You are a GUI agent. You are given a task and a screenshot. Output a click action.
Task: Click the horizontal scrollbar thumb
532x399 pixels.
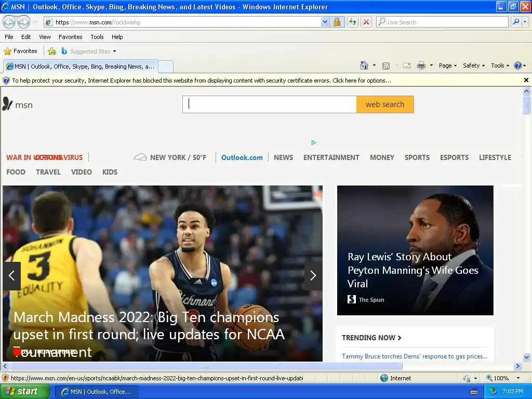(x=206, y=366)
